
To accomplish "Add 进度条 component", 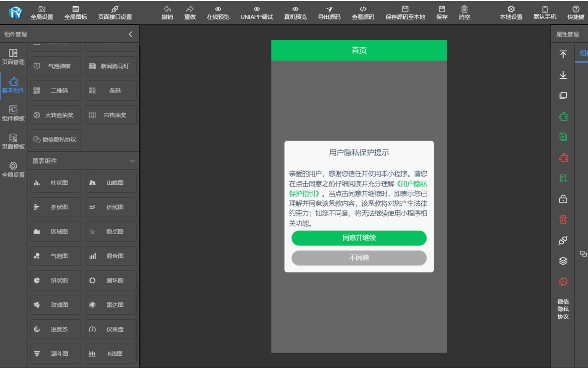I will 56,329.
